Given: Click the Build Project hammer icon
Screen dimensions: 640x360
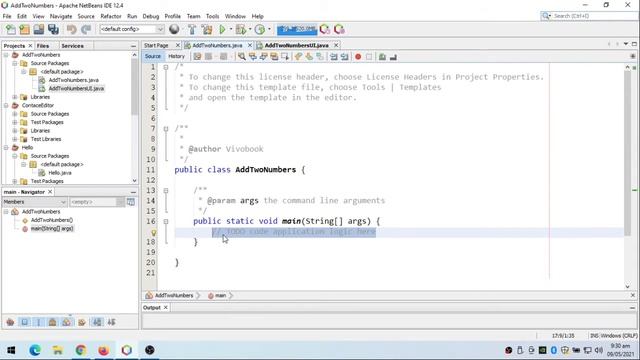Looking at the screenshot, I should pos(192,29).
